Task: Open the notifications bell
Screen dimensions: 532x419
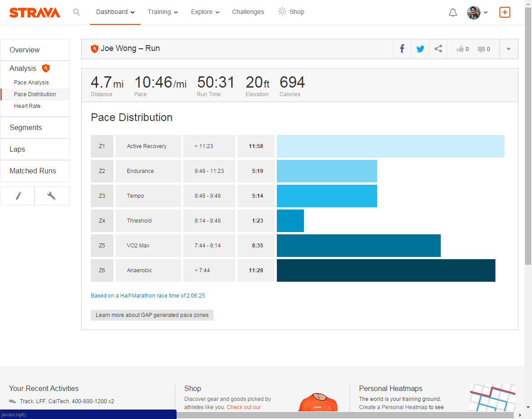Action: pos(453,13)
